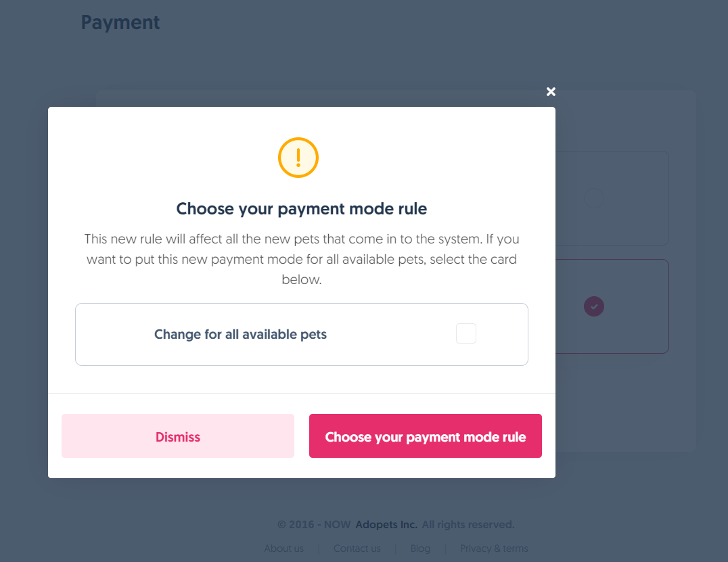The image size is (728, 562).
Task: Select the unchecked radio circle behind the dialog
Action: pyautogui.click(x=593, y=197)
